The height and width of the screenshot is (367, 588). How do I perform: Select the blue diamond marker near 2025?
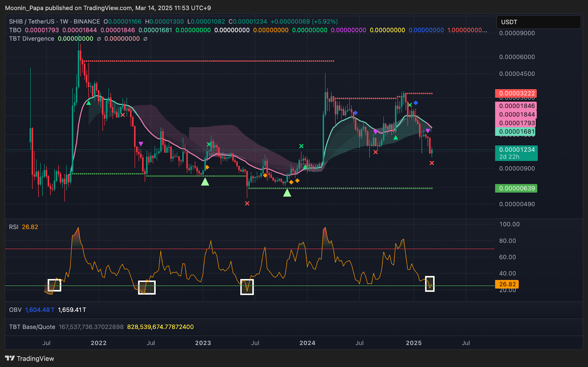416,103
